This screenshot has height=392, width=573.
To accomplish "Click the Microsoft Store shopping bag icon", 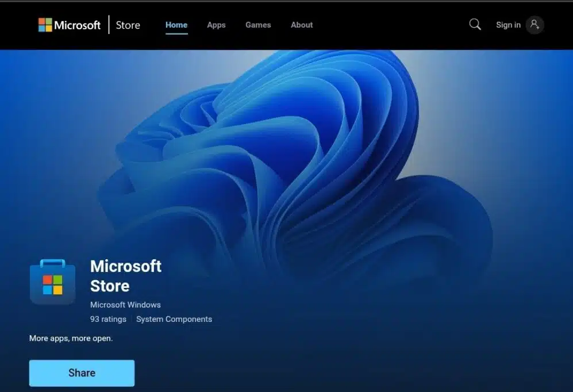I will point(52,282).
